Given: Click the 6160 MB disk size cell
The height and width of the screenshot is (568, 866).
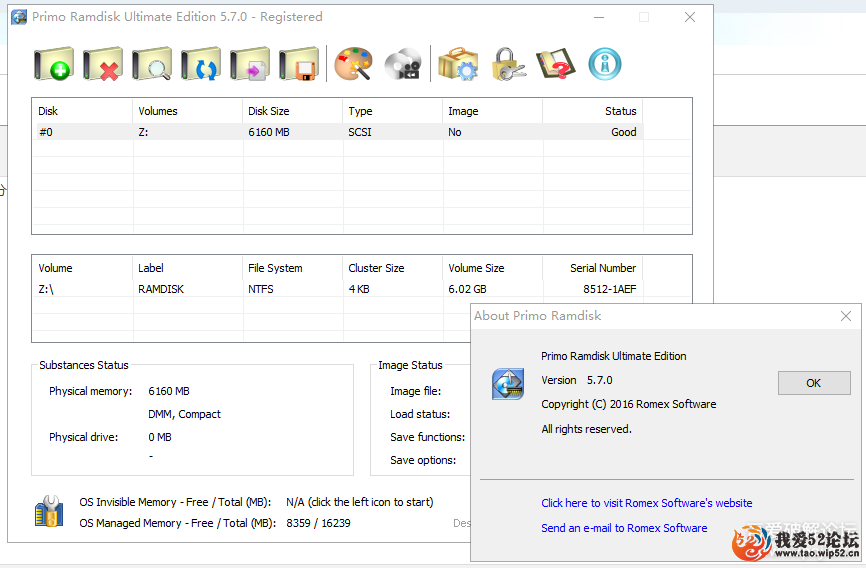Looking at the screenshot, I should (293, 132).
